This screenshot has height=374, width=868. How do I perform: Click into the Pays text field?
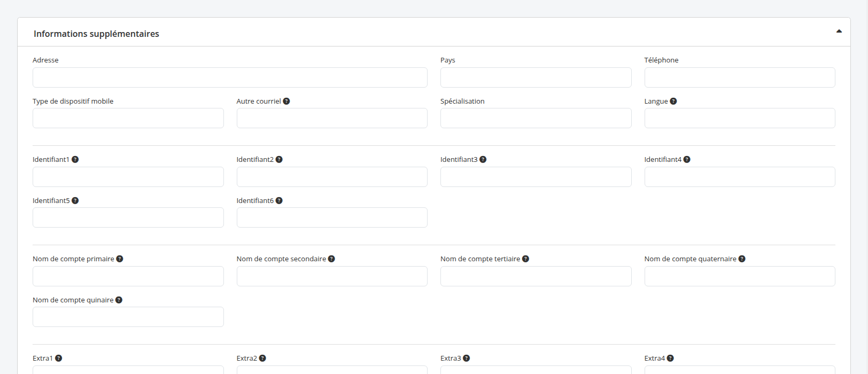(x=536, y=77)
